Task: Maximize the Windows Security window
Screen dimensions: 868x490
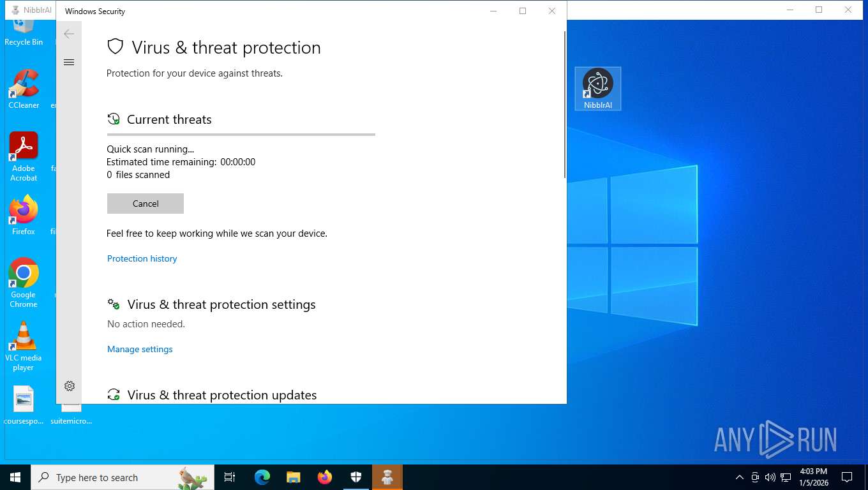Action: click(x=523, y=11)
